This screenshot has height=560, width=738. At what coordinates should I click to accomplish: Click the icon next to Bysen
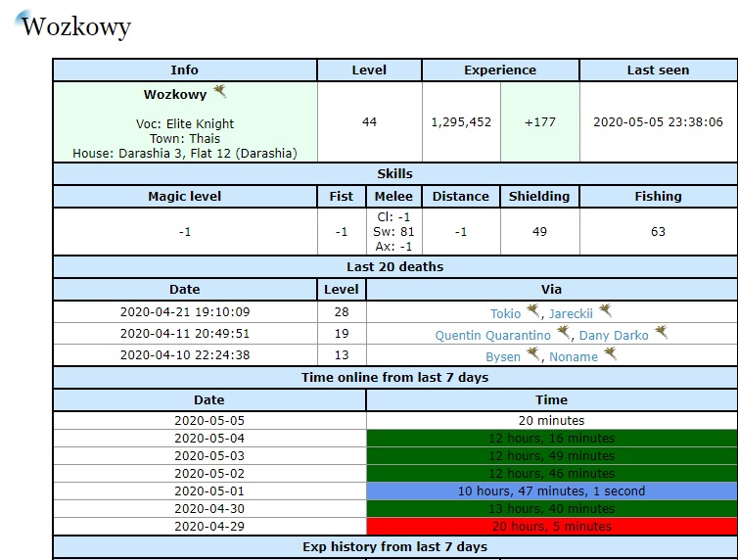coord(533,354)
